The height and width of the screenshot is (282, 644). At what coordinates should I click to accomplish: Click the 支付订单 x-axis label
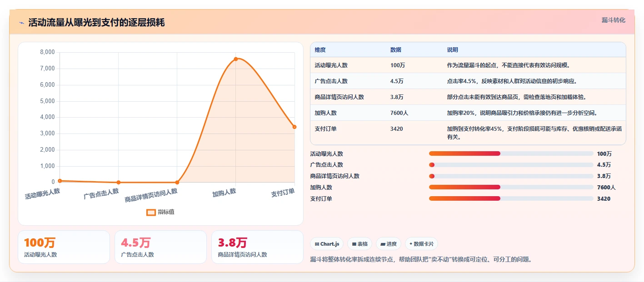283,192
